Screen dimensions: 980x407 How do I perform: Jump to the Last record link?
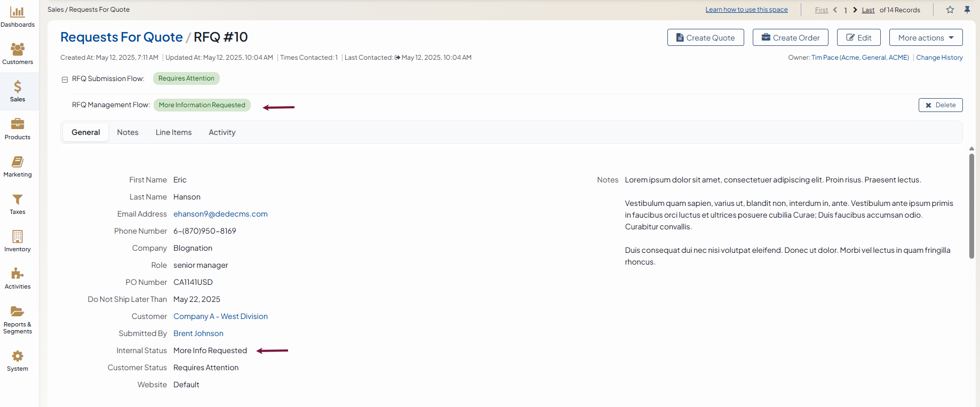tap(868, 10)
